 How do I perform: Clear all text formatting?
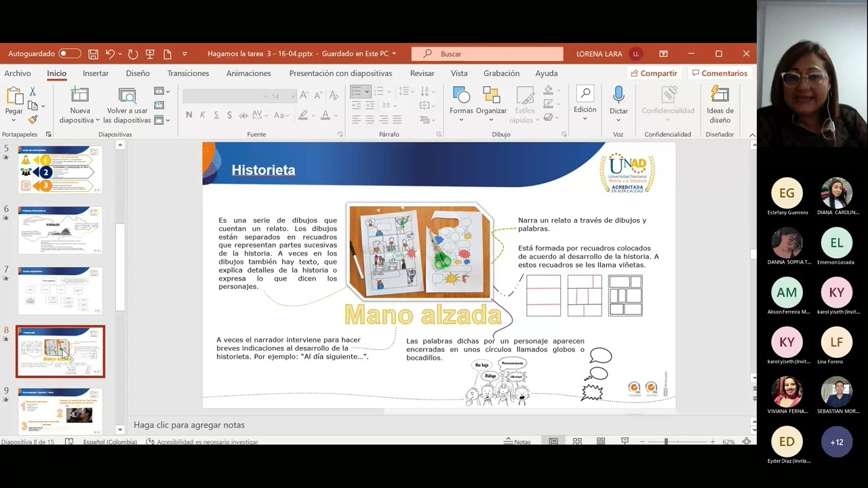tap(334, 96)
